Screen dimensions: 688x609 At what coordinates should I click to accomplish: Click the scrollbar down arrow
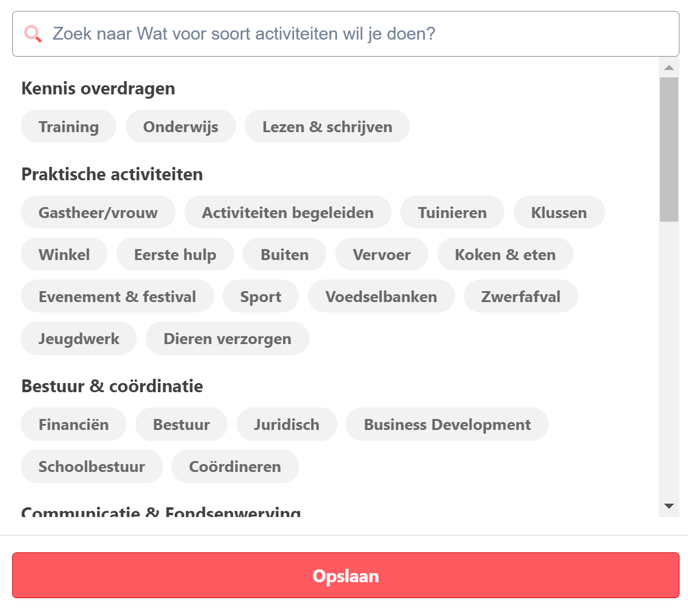pos(669,507)
